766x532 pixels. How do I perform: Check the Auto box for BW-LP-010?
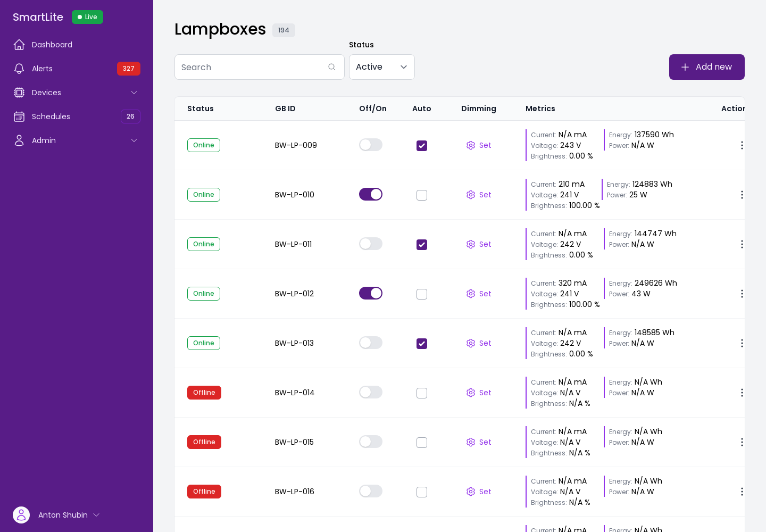coord(422,195)
